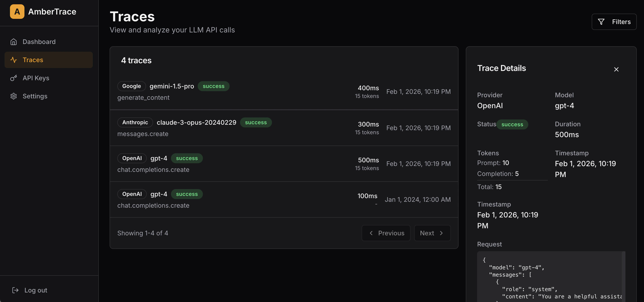Click the Settings gear icon
644x302 pixels.
pos(14,96)
